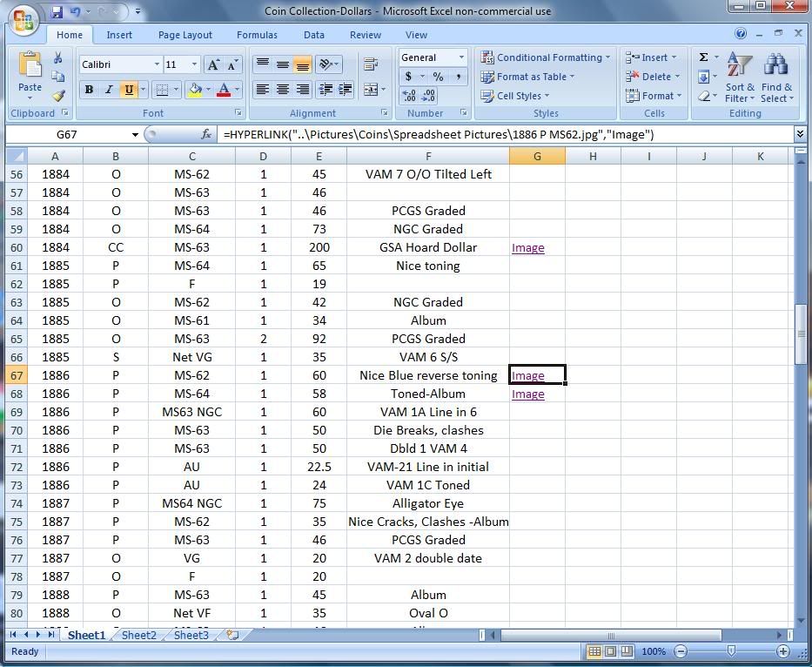Undo the last action

click(x=76, y=10)
